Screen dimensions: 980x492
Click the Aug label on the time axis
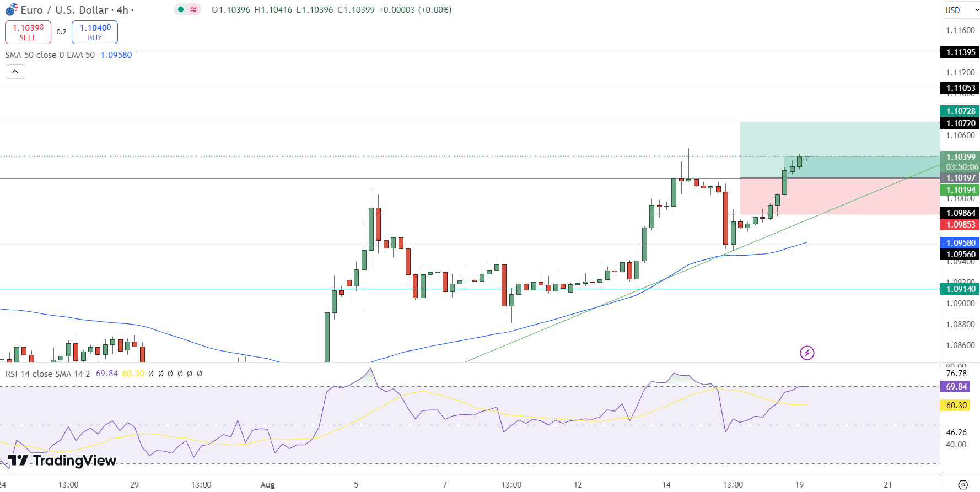point(267,485)
